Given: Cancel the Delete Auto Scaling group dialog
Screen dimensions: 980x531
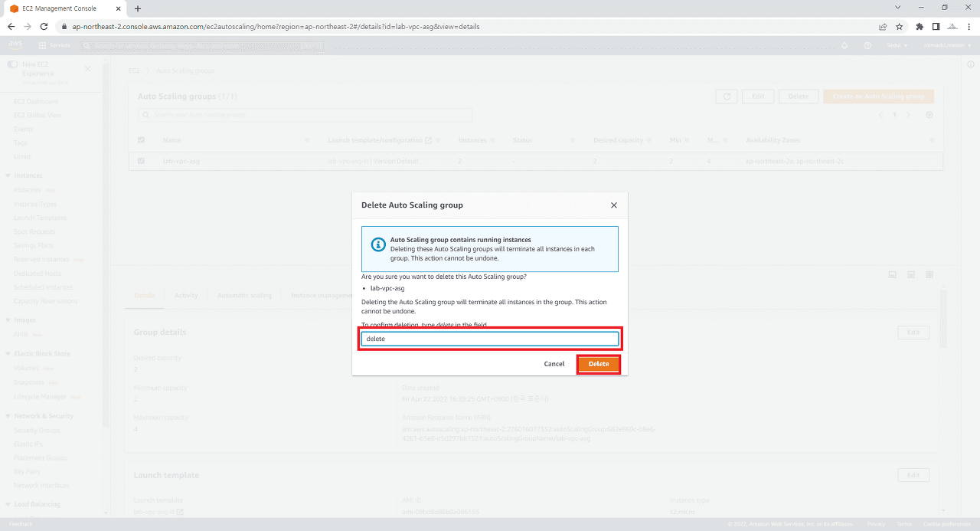Looking at the screenshot, I should click(x=554, y=364).
